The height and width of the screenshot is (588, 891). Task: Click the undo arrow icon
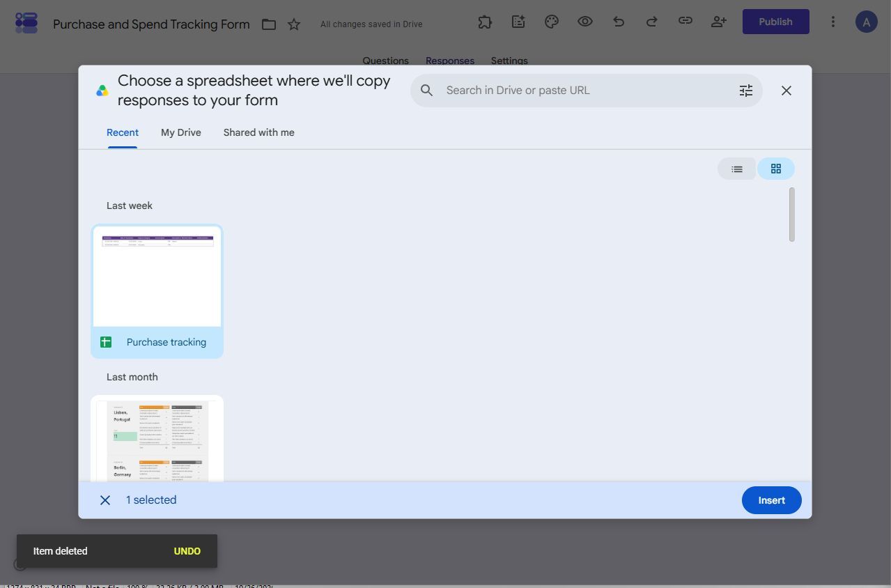(619, 22)
